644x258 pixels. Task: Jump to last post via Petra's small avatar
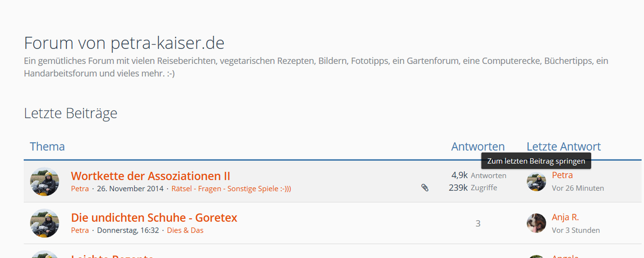[536, 182]
